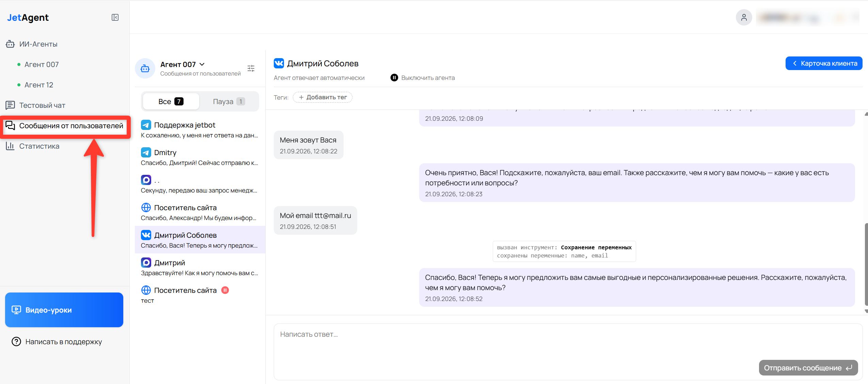Click Написать в поддержку link
The image size is (868, 384).
[x=64, y=342]
